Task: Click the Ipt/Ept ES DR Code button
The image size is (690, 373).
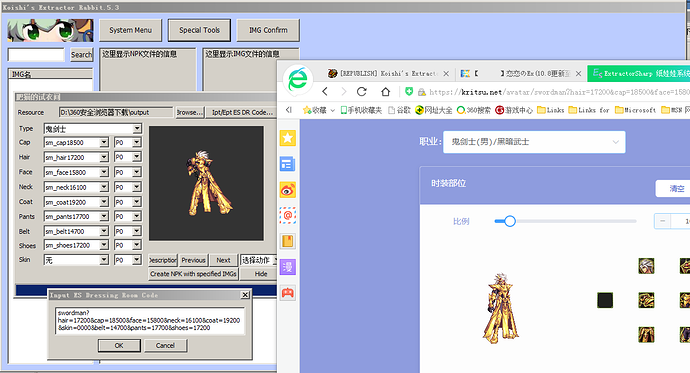Action: click(242, 112)
